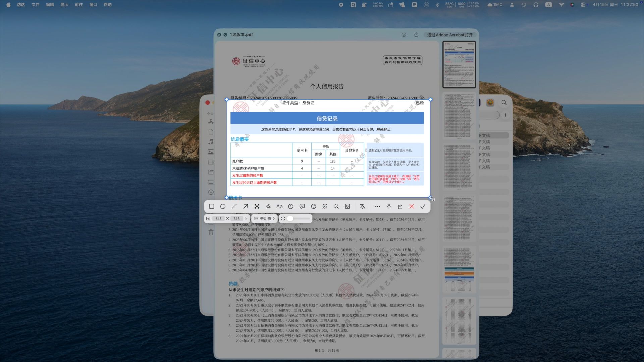Click the corner radius slider handle
Image resolution: width=644 pixels, height=362 pixels.
tap(290, 218)
